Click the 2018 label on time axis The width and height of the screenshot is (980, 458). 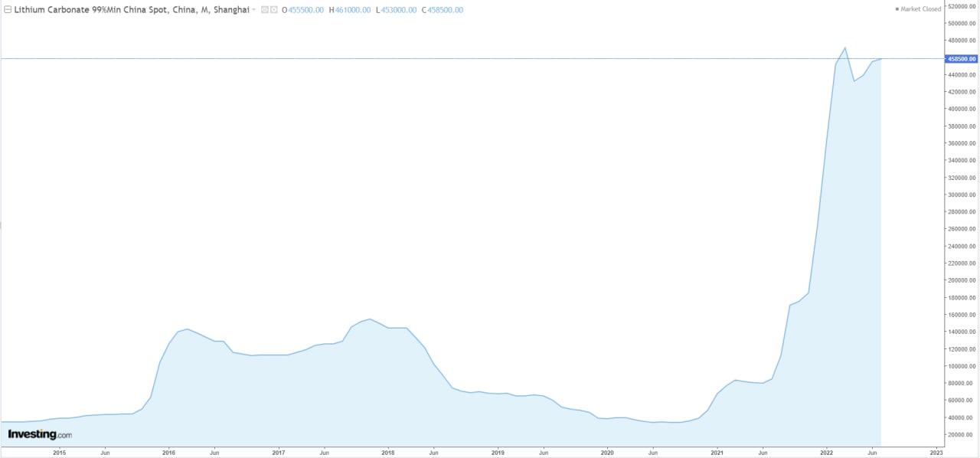click(388, 453)
